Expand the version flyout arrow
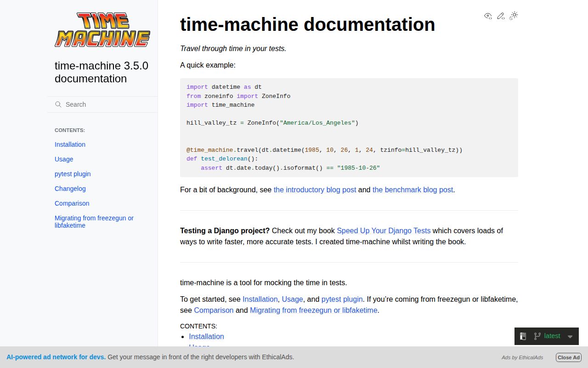 coord(570,337)
